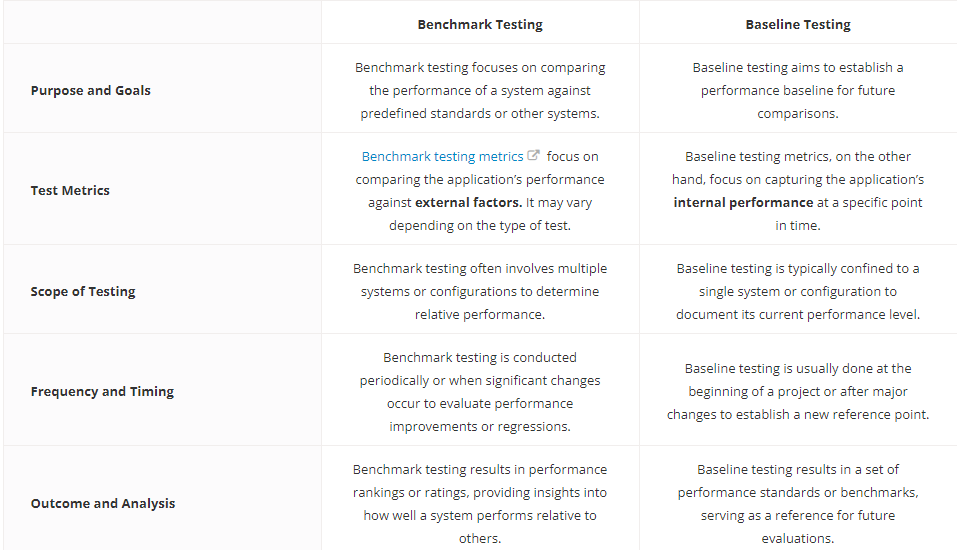This screenshot has height=550, width=957.
Task: Click the Baseline Testing cell for Scope of Testing
Action: click(798, 291)
